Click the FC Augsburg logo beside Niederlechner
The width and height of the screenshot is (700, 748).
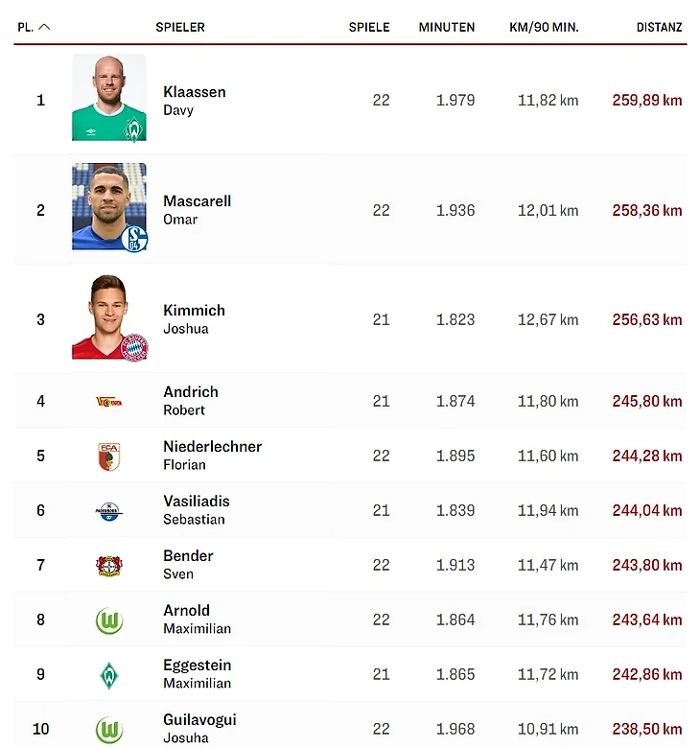pos(109,456)
